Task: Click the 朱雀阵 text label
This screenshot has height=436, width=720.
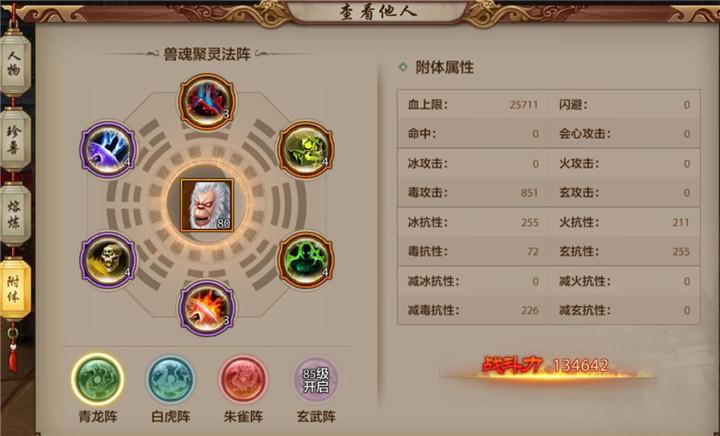Action: tap(243, 416)
